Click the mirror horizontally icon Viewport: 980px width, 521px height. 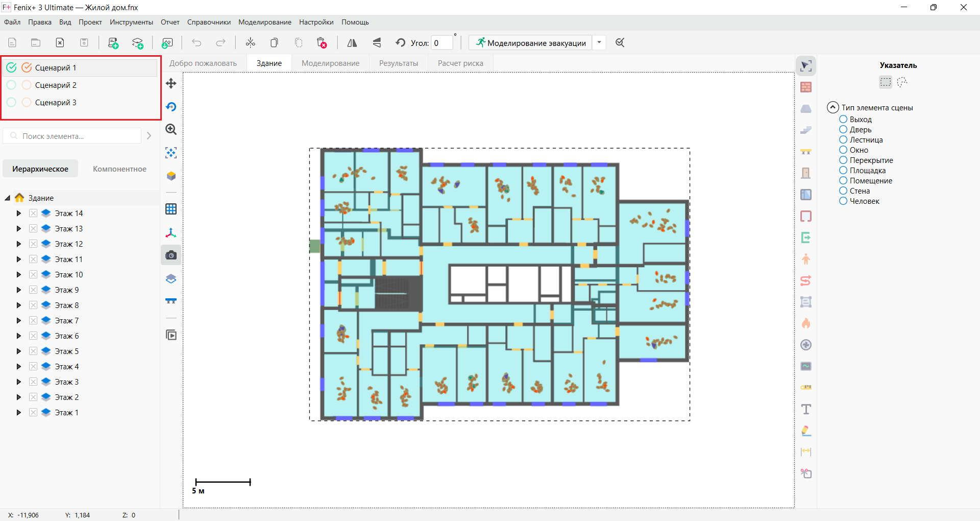tap(352, 43)
